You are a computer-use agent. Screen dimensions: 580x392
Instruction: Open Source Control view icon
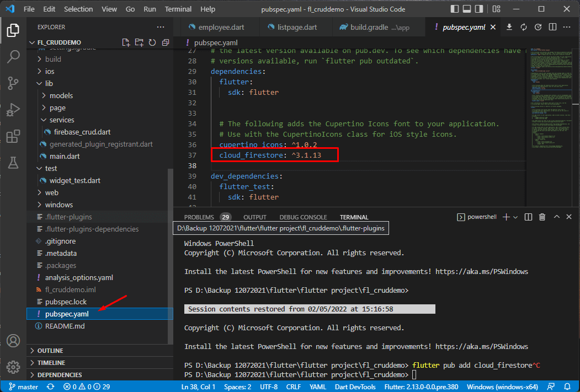(13, 83)
